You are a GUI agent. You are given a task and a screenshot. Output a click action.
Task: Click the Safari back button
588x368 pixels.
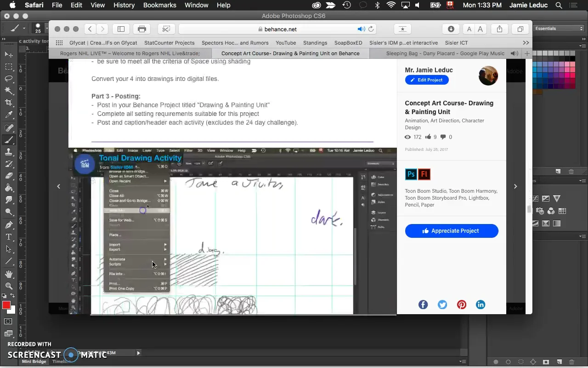click(x=90, y=29)
